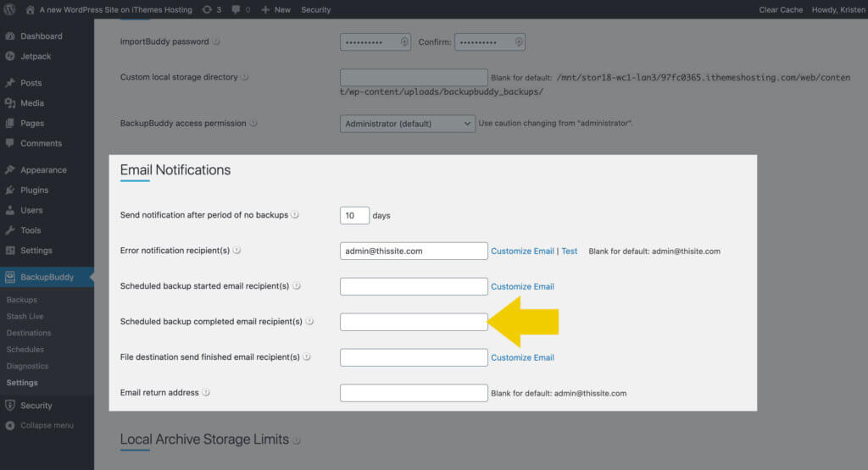The image size is (868, 470).
Task: Show help tip for Scheduled backup started recipients
Action: pos(296,286)
